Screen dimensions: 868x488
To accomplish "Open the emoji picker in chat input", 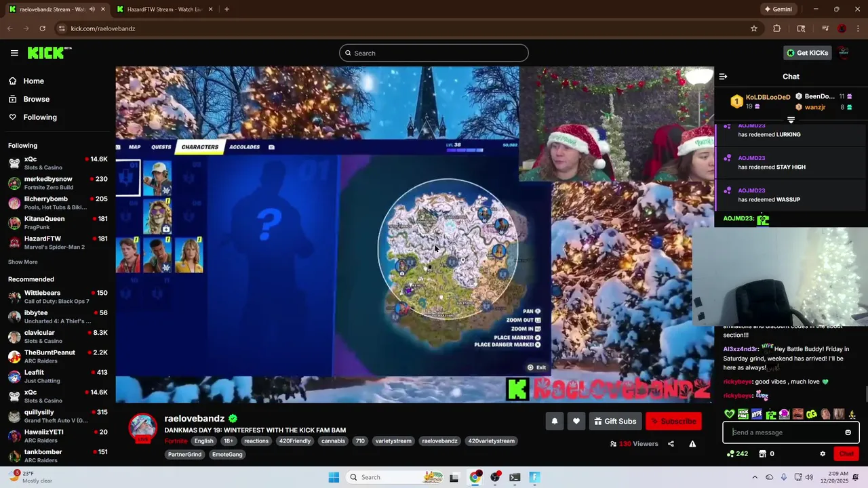I will pyautogui.click(x=848, y=432).
